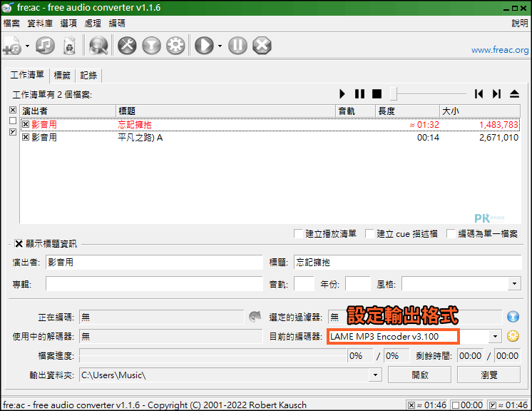Open general settings wrench icon
The image size is (532, 411).
[127, 46]
